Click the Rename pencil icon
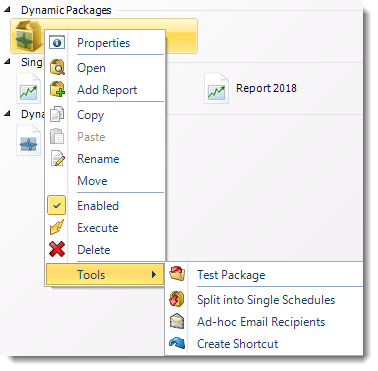Viewport: 378px width, 371px height. (57, 159)
